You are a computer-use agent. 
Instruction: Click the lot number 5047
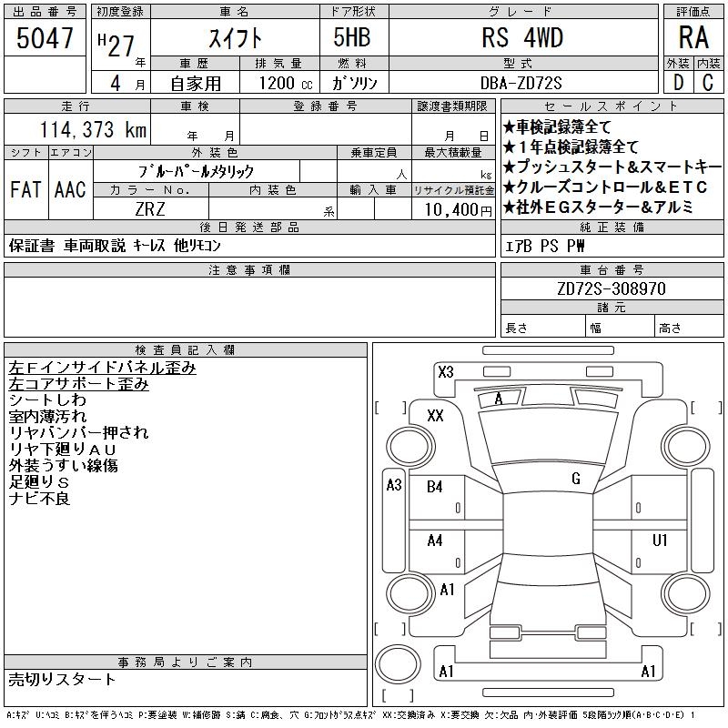click(x=45, y=37)
